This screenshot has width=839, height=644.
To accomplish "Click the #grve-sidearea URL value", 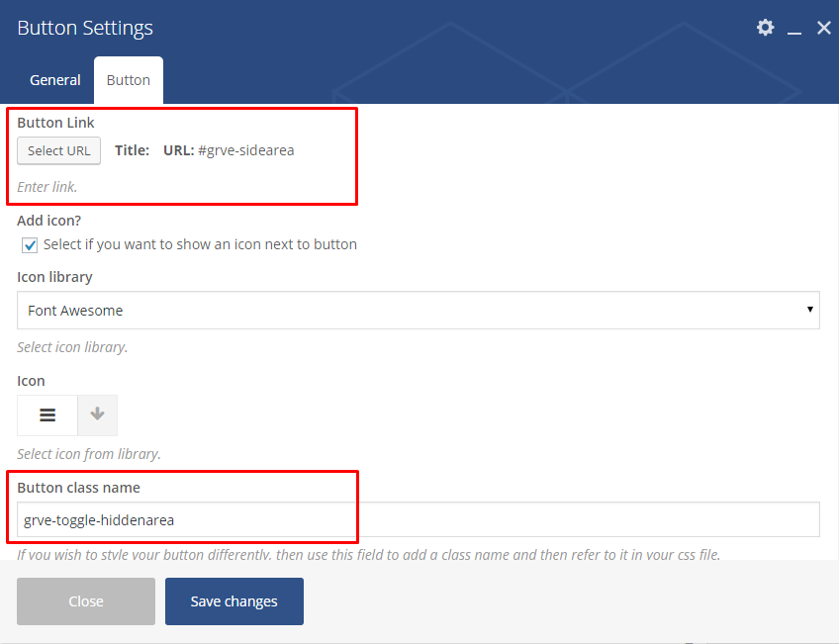I will [x=245, y=150].
